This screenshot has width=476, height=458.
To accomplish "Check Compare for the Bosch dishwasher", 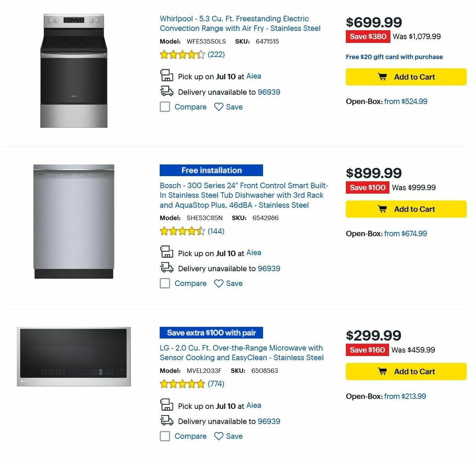I will point(165,284).
